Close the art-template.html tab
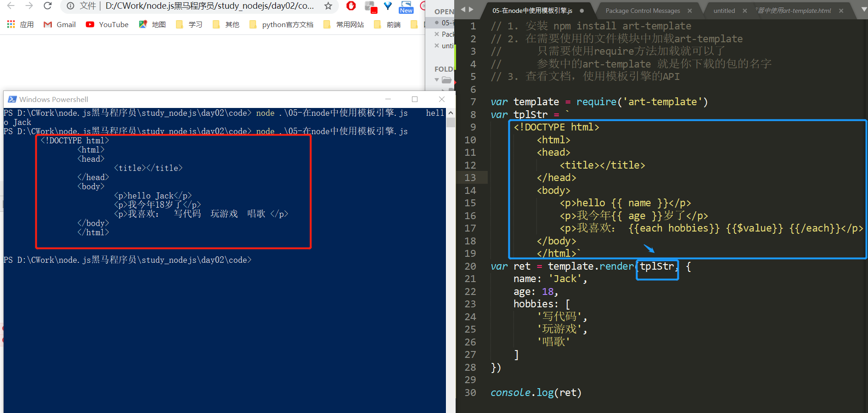 click(x=841, y=11)
